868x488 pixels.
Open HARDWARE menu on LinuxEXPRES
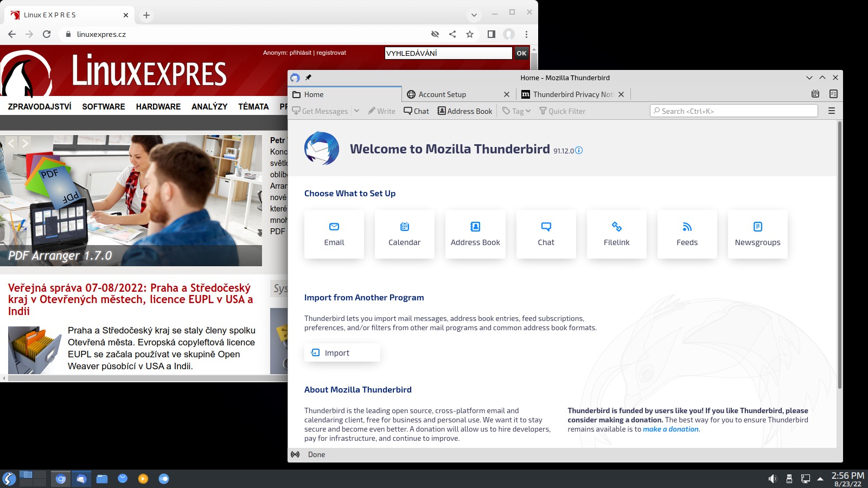(x=158, y=107)
